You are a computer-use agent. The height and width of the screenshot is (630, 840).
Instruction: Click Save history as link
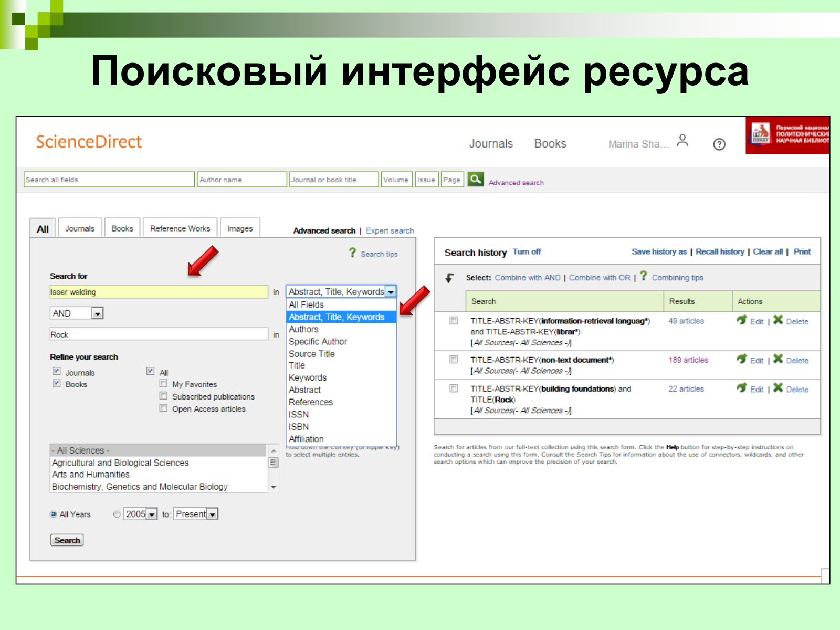(659, 251)
